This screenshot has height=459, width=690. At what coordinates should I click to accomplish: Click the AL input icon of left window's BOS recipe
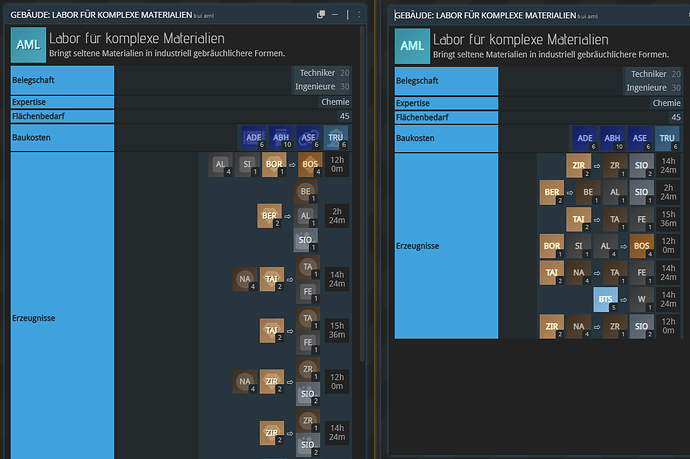[x=220, y=164]
